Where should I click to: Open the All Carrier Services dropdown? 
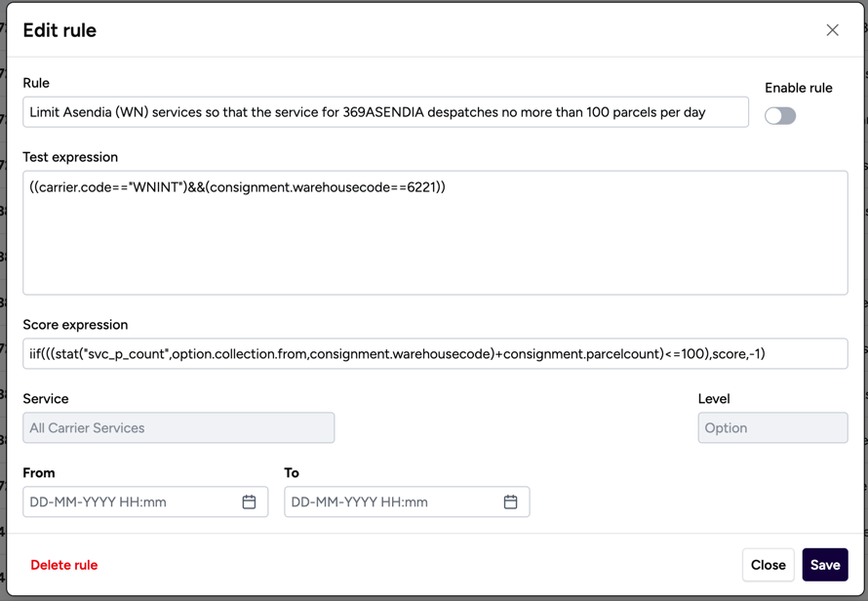pos(178,427)
